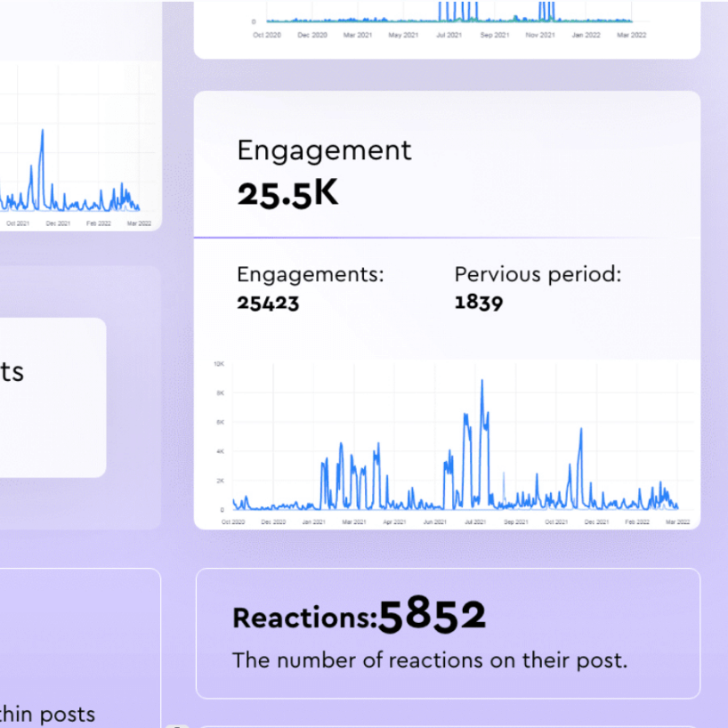Select the 25.5K engagement total

click(x=287, y=193)
